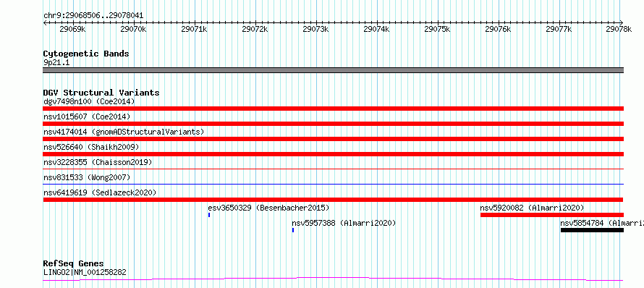
Task: Select the thin red line under nsv3228355
Action: [x=334, y=169]
